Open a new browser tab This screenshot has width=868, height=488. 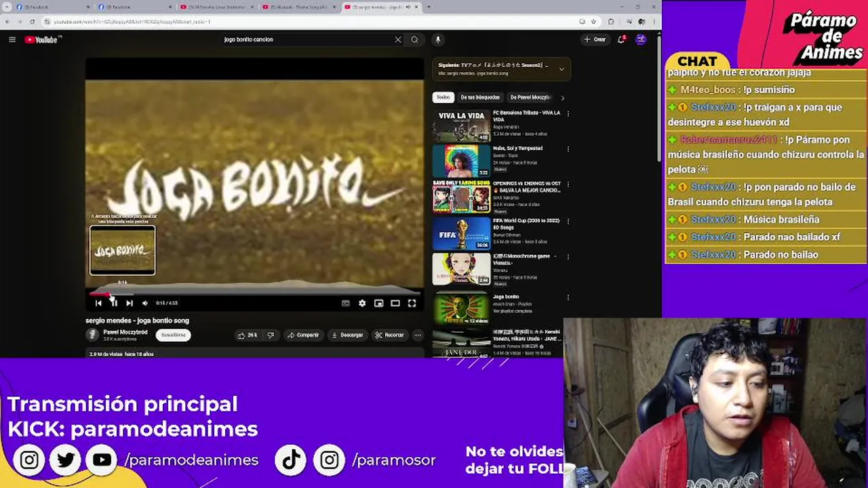pos(429,7)
